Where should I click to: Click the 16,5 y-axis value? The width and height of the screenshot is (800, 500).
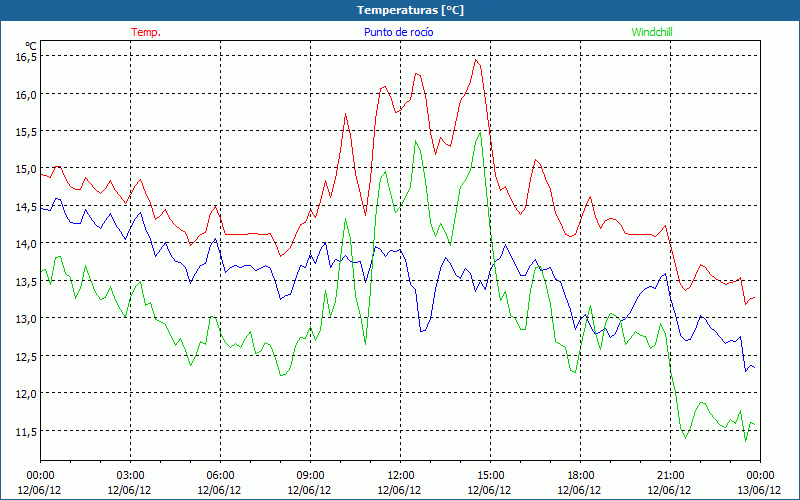[27, 57]
